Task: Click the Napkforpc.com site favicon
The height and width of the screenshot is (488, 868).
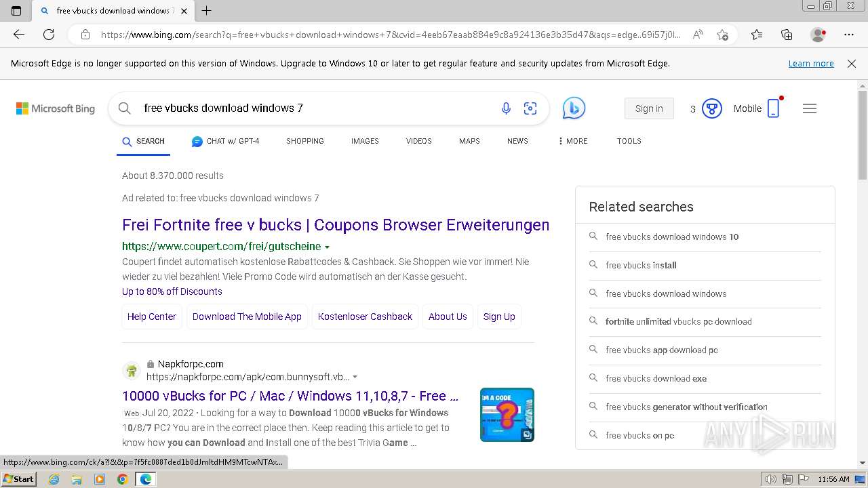Action: (x=132, y=370)
